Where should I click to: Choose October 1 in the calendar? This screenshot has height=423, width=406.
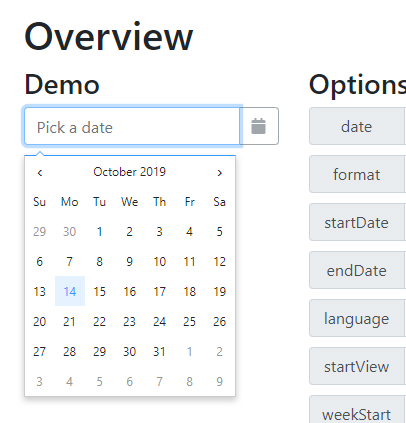pos(99,231)
